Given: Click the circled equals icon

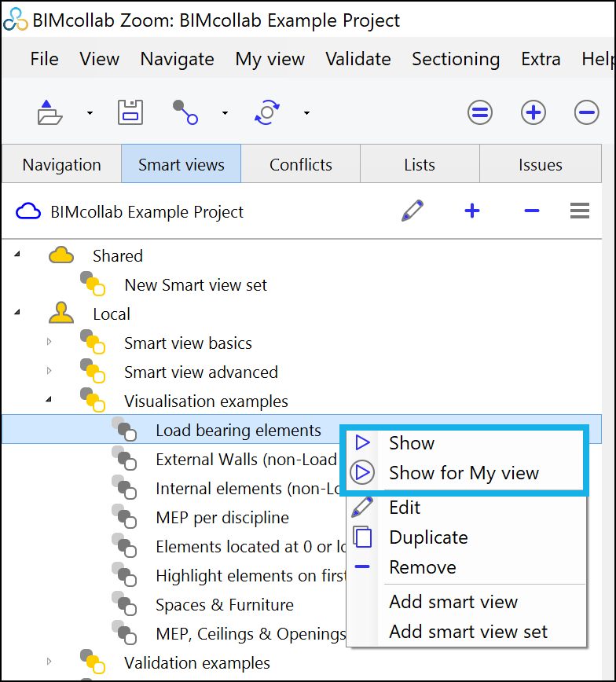Looking at the screenshot, I should click(480, 112).
